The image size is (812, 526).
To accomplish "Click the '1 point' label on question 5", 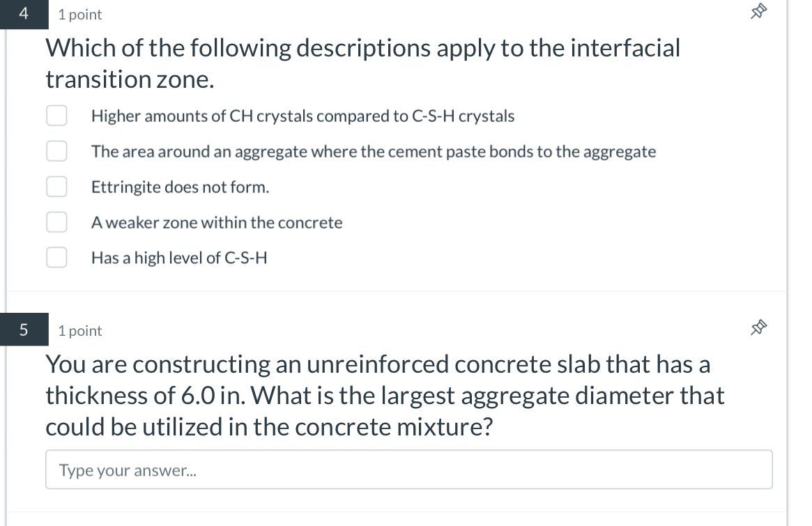I will point(79,330).
